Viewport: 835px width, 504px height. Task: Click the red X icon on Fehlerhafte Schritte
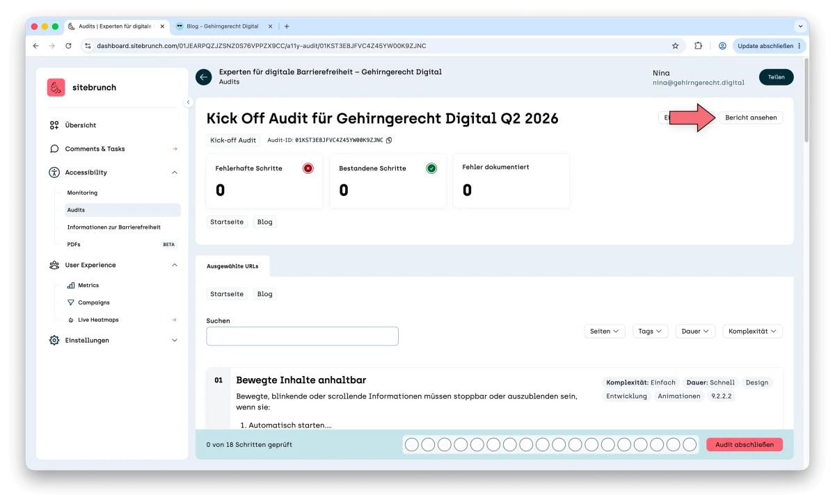point(308,168)
